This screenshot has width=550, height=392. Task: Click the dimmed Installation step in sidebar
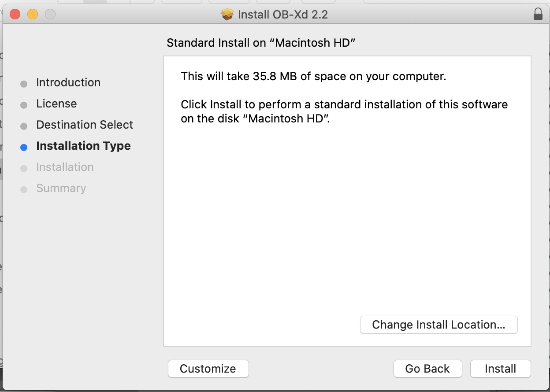click(x=65, y=167)
